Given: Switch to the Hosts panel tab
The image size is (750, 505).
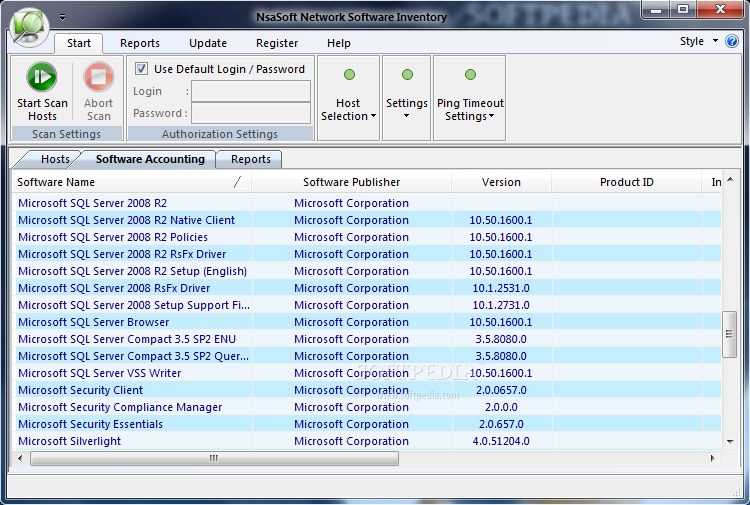Looking at the screenshot, I should point(54,159).
